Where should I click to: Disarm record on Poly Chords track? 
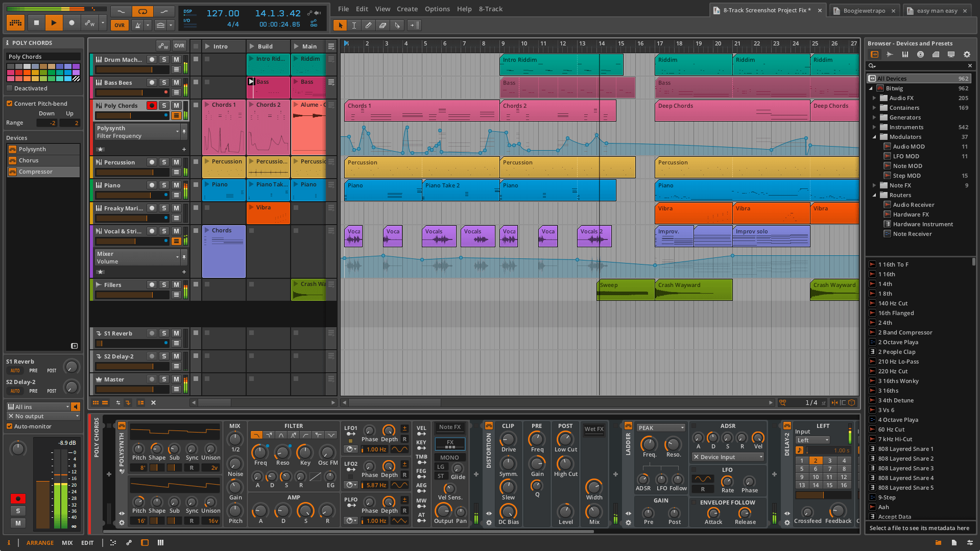pos(152,106)
